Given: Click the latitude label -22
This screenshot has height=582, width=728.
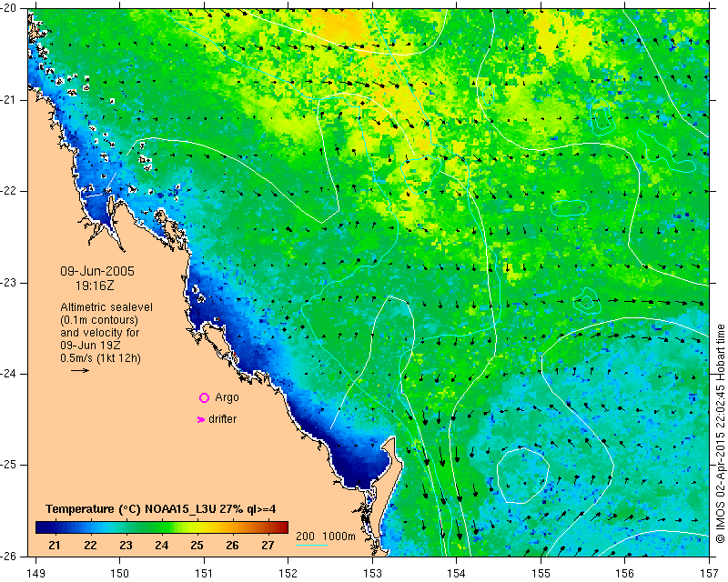Looking at the screenshot, I should pos(8,191).
